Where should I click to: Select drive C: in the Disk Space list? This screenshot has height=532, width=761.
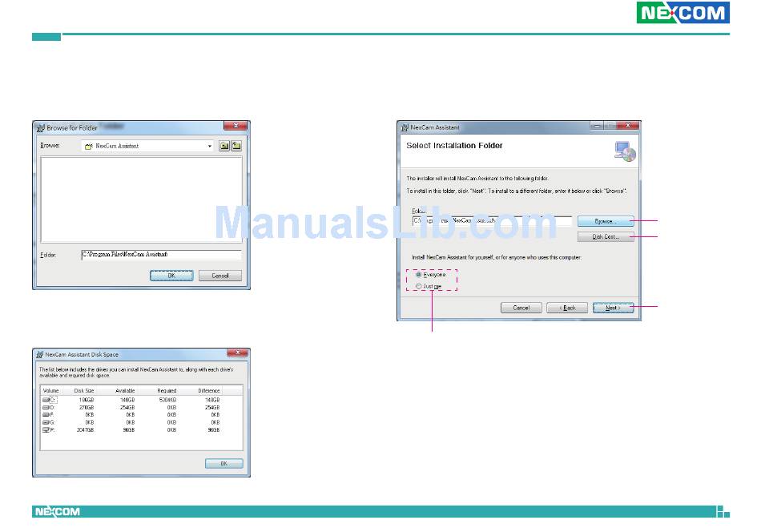50,400
